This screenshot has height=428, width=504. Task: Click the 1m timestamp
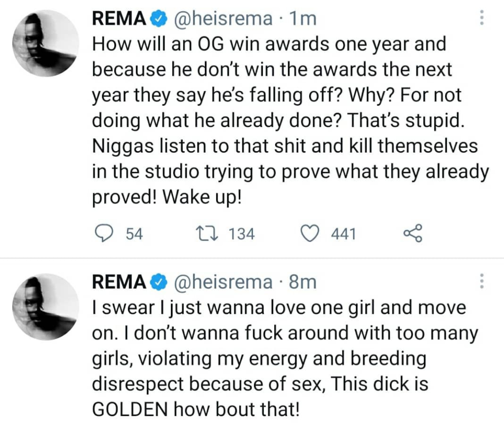click(x=302, y=20)
